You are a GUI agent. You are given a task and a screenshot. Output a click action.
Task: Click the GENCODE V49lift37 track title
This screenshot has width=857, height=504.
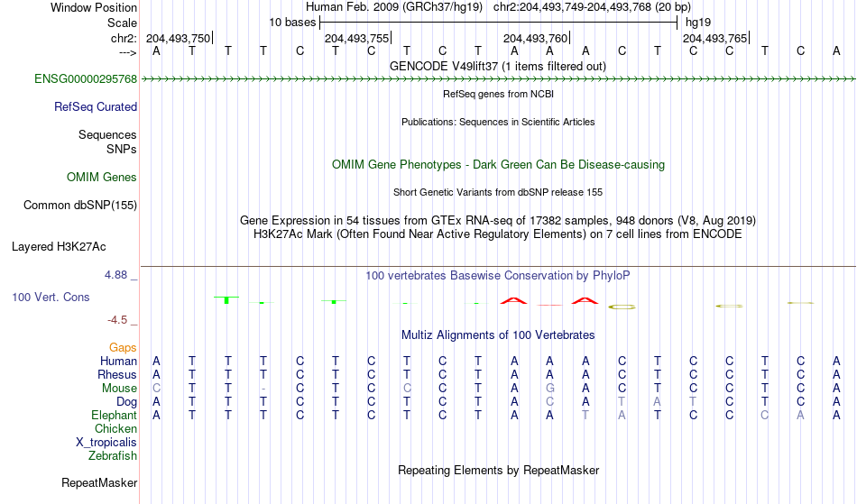click(x=497, y=66)
